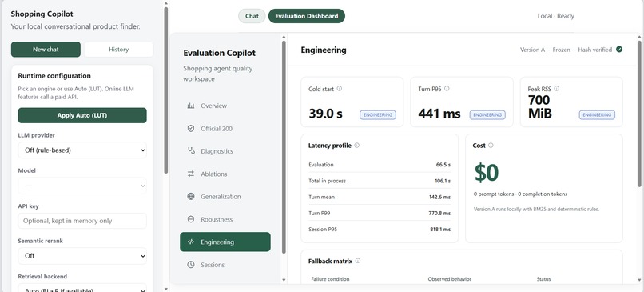The width and height of the screenshot is (644, 292).
Task: Click the info icon beside Turn P95
Action: pos(447,89)
